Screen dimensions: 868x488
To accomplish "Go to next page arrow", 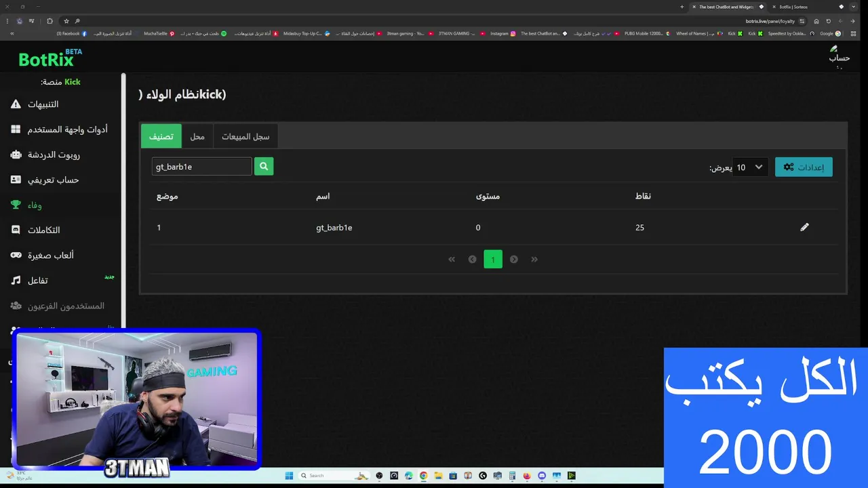I will click(514, 259).
